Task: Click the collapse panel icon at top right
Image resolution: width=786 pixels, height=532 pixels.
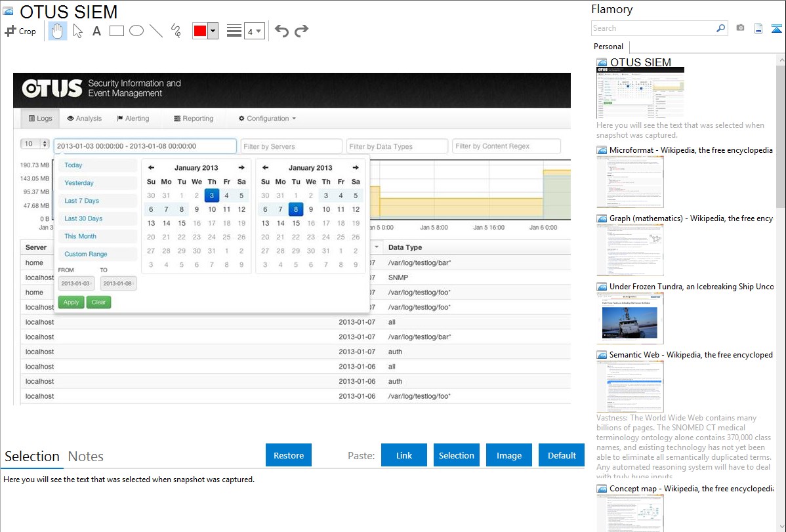Action: tap(776, 28)
